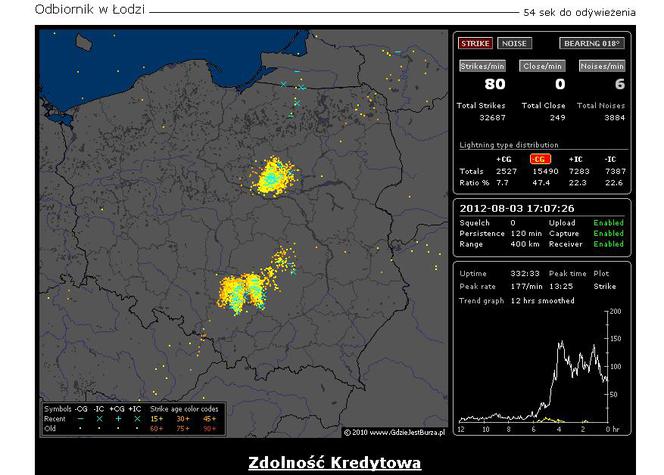Click the 54 sek do odświeżenia counter
Image resolution: width=664 pixels, height=475 pixels.
pyautogui.click(x=579, y=12)
